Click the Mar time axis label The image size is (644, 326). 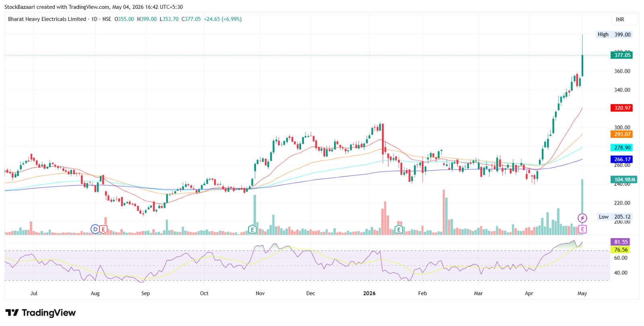(478, 293)
